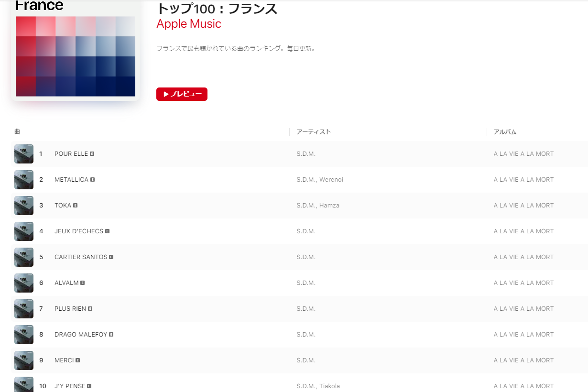
Task: Open album A LA VIE A LA MORT for MERCI
Action: (523, 360)
